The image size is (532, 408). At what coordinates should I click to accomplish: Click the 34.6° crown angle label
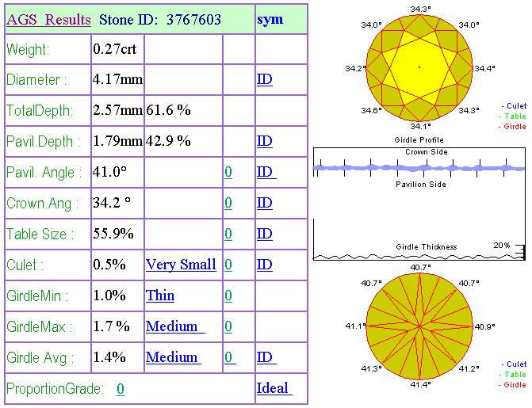click(x=371, y=110)
